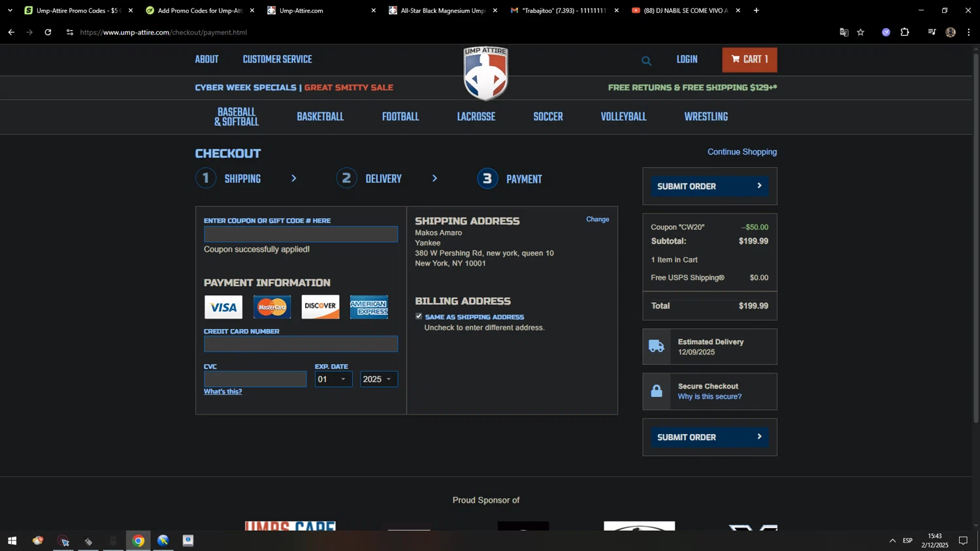Open Why is this secure? link
The width and height of the screenshot is (980, 551).
[x=710, y=396]
